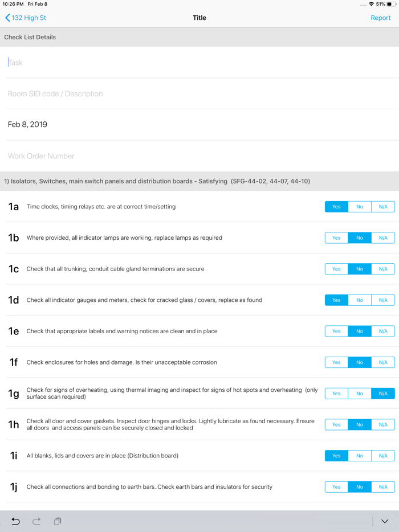Mark indicator lamps item 1b as Yes
The width and height of the screenshot is (399, 532).
point(336,238)
